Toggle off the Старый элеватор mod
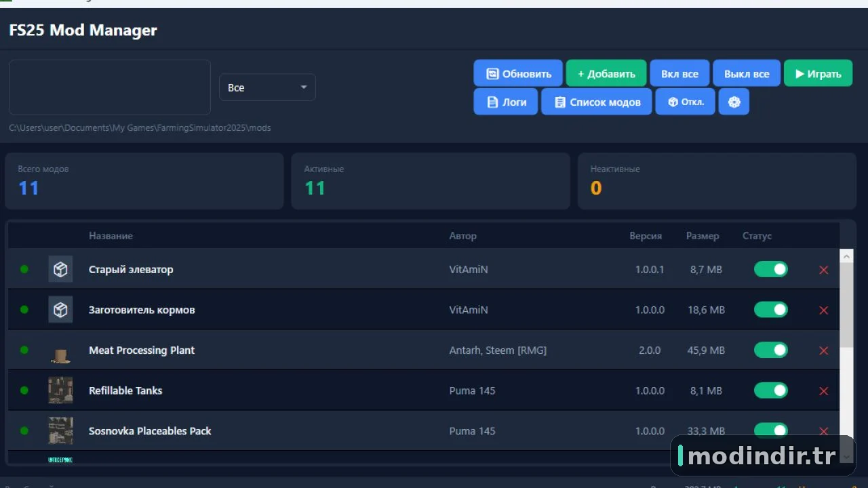The width and height of the screenshot is (868, 488). pos(771,269)
